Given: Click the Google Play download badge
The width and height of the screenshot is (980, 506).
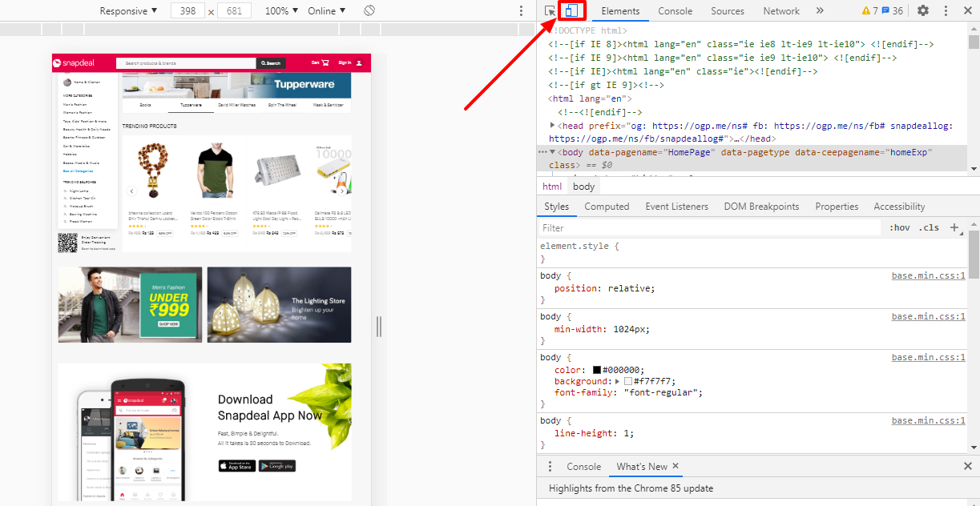Looking at the screenshot, I should (x=277, y=466).
